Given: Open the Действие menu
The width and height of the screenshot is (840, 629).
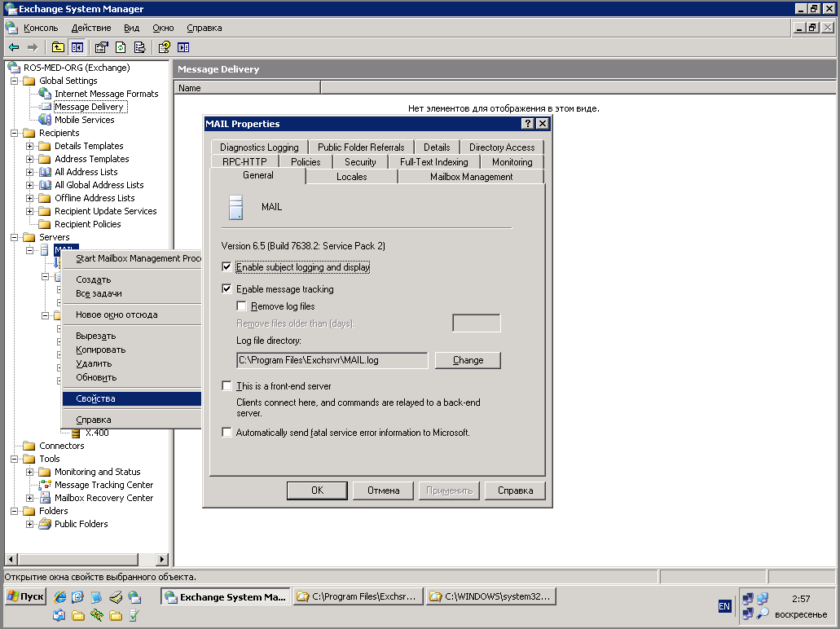Looking at the screenshot, I should point(91,28).
